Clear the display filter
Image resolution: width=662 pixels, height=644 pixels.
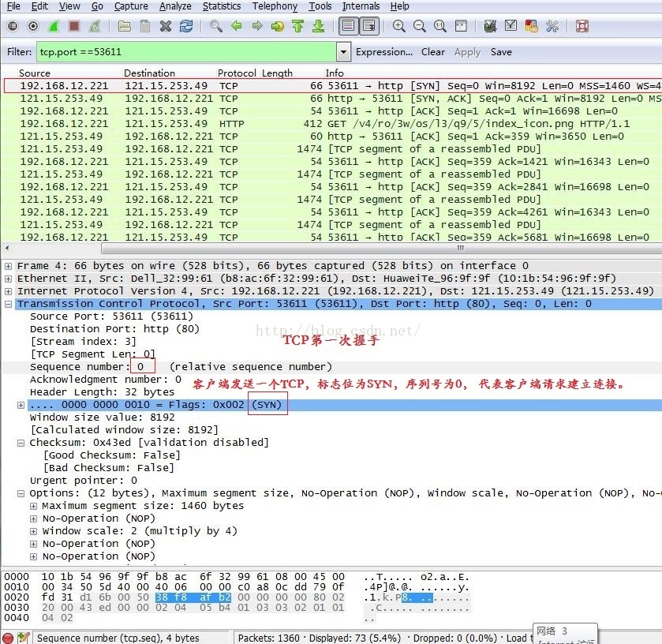432,52
